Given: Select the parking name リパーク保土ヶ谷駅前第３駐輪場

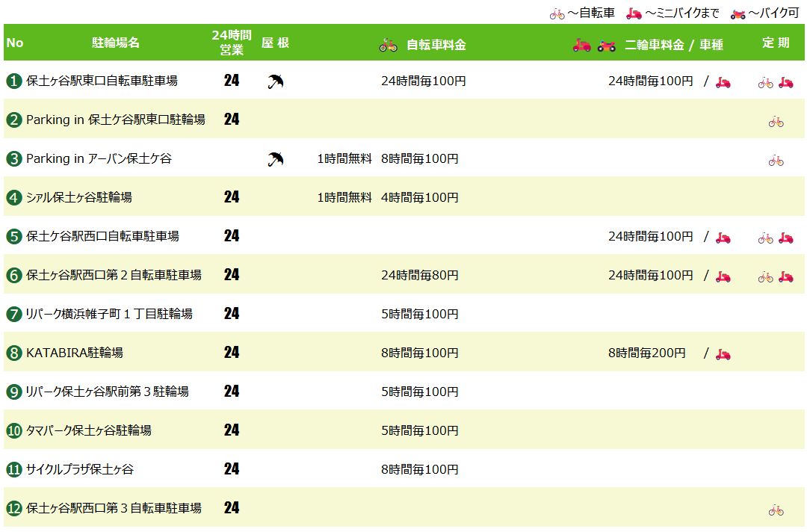Looking at the screenshot, I should pyautogui.click(x=107, y=392).
